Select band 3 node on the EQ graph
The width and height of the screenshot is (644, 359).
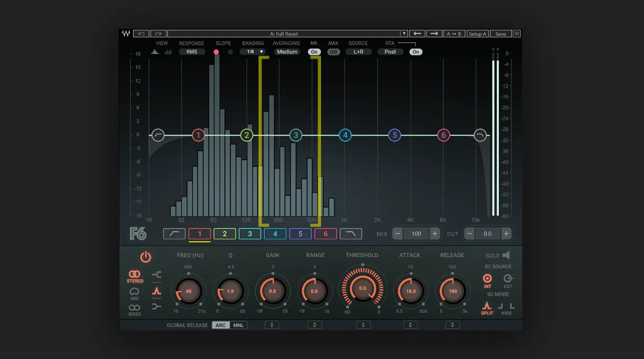pos(296,135)
